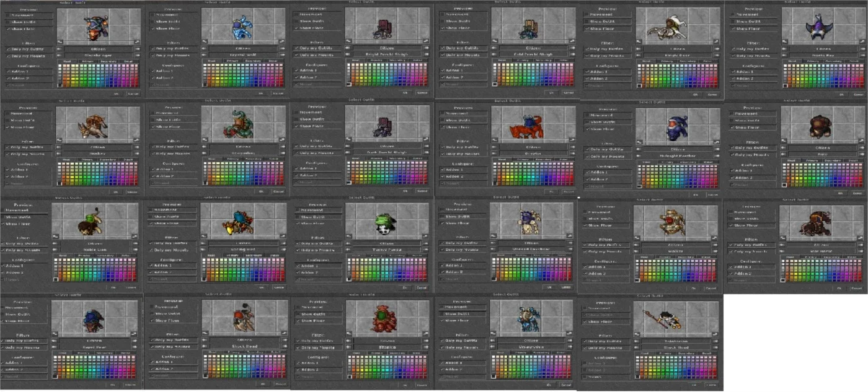Open Head color tab in Mole panel
Screen dimensions: 868x392
point(791,160)
